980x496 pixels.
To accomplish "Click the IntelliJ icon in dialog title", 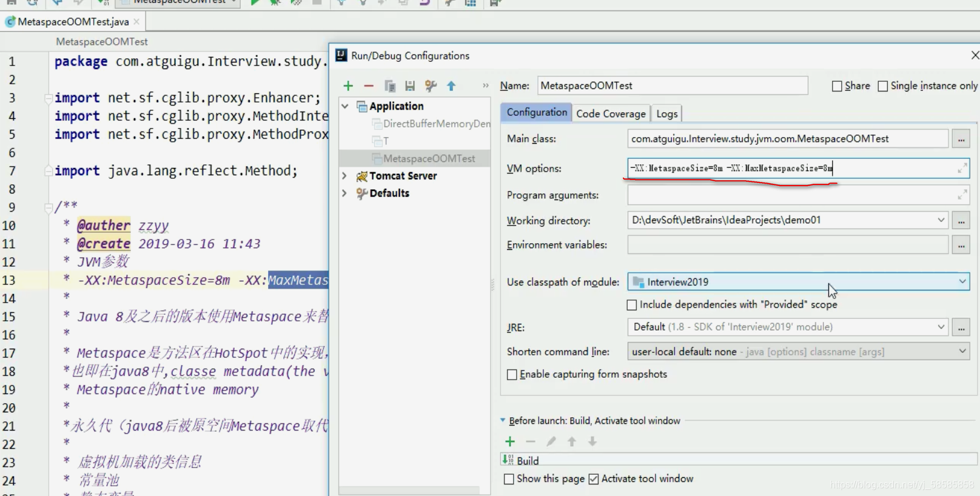I will (x=341, y=55).
